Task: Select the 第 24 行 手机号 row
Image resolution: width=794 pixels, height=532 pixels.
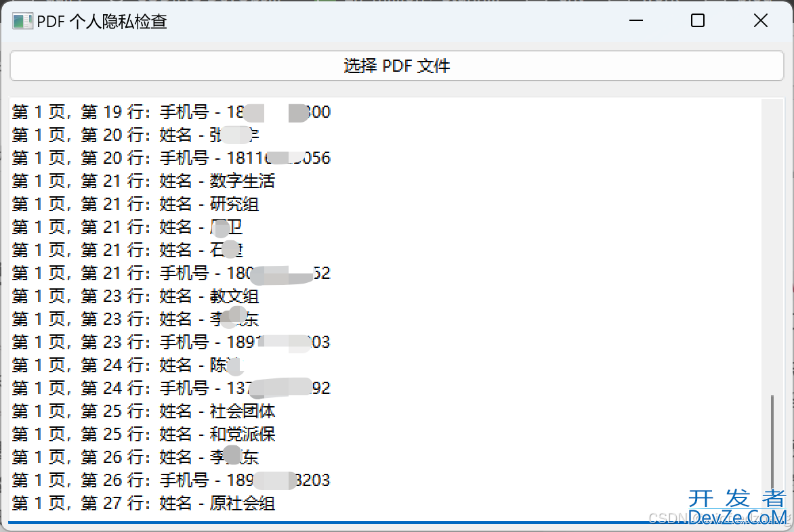Action: click(171, 389)
